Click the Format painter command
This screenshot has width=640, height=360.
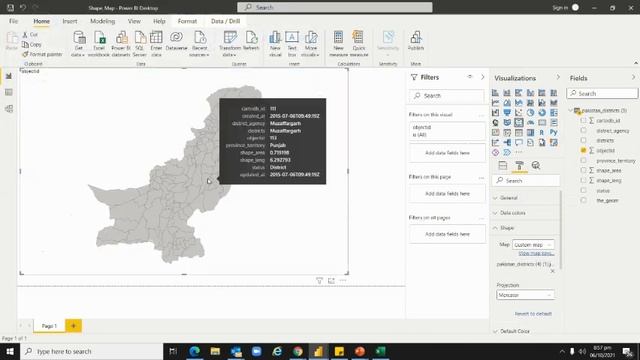[42, 54]
